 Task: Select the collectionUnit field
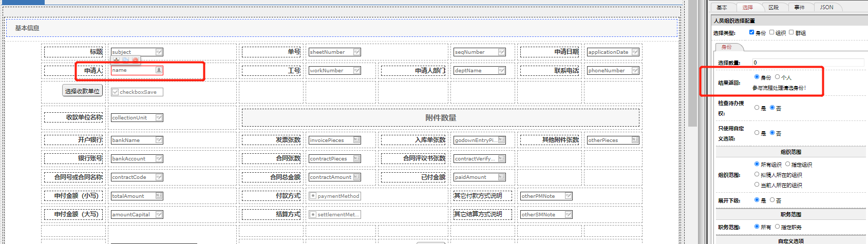tap(137, 117)
